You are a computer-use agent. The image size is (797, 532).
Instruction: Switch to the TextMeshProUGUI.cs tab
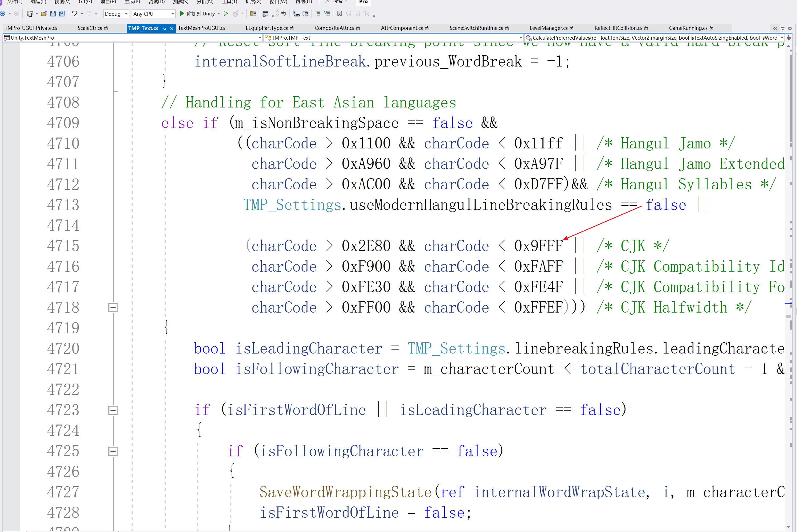(201, 28)
